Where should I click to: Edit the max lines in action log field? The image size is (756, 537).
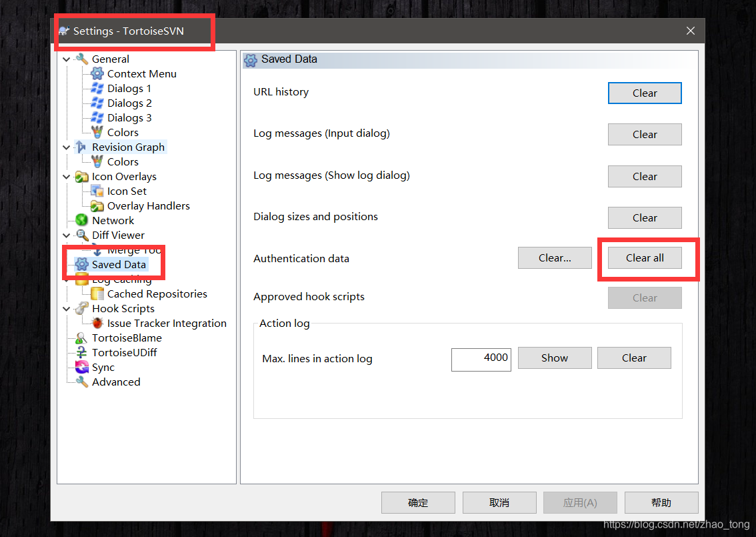pyautogui.click(x=481, y=360)
